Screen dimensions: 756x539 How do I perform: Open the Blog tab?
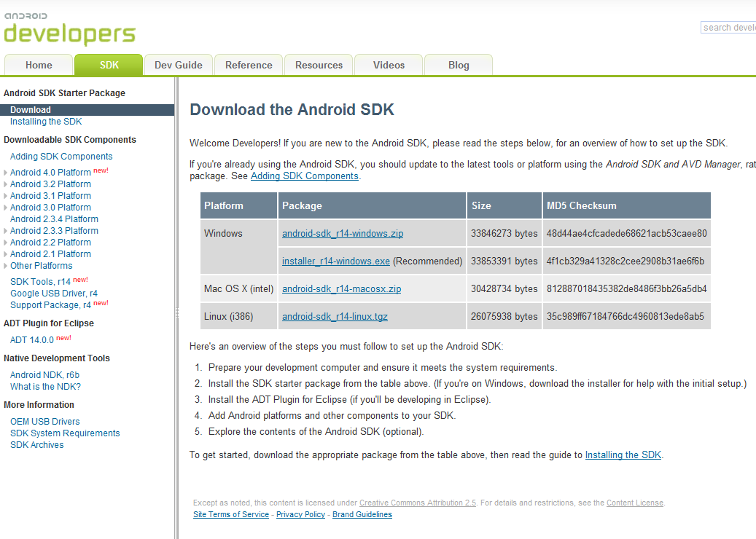coord(459,65)
